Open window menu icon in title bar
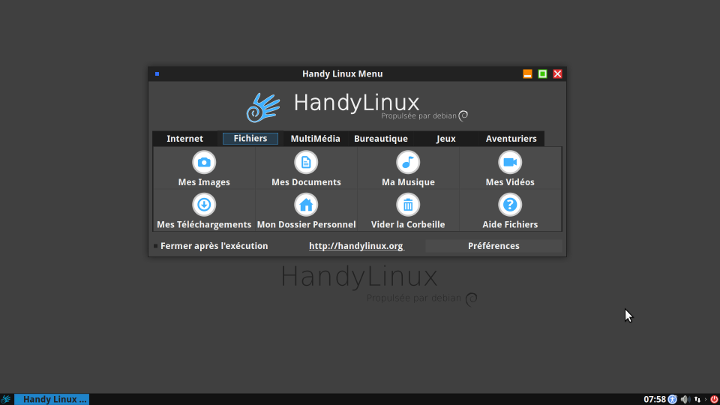 click(x=157, y=74)
